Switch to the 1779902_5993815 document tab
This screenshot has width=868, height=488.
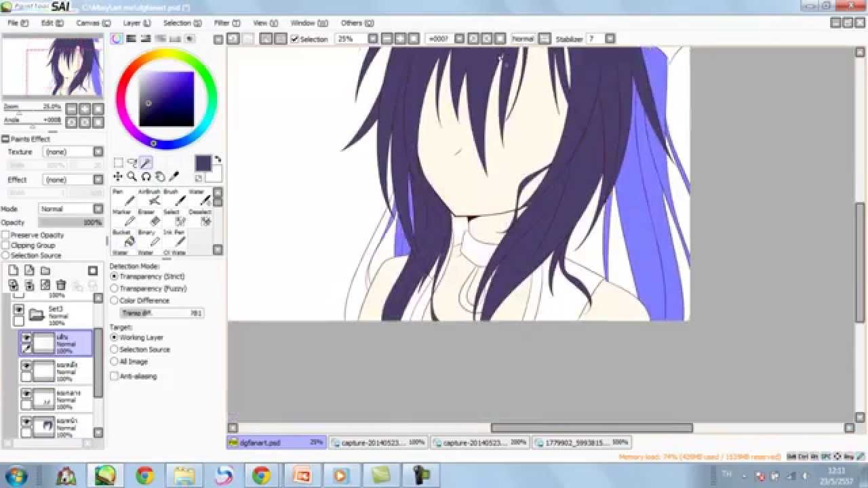click(x=582, y=443)
